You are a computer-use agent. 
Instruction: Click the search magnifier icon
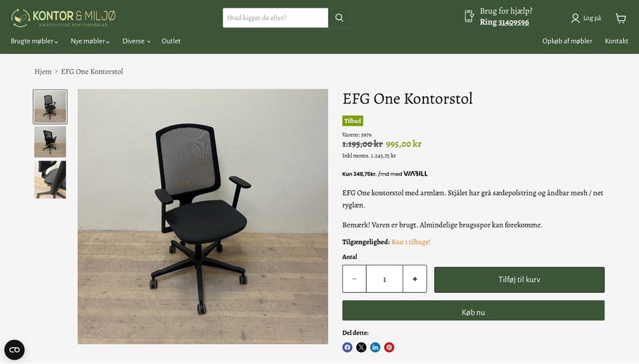pos(339,17)
